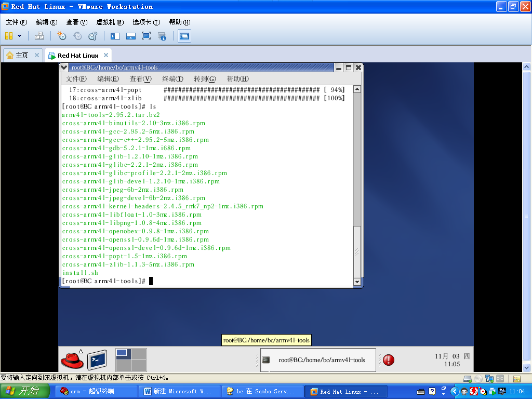Click the VMware outer scrollbar down arrow
Screen dimensions: 532x399
pos(526,367)
